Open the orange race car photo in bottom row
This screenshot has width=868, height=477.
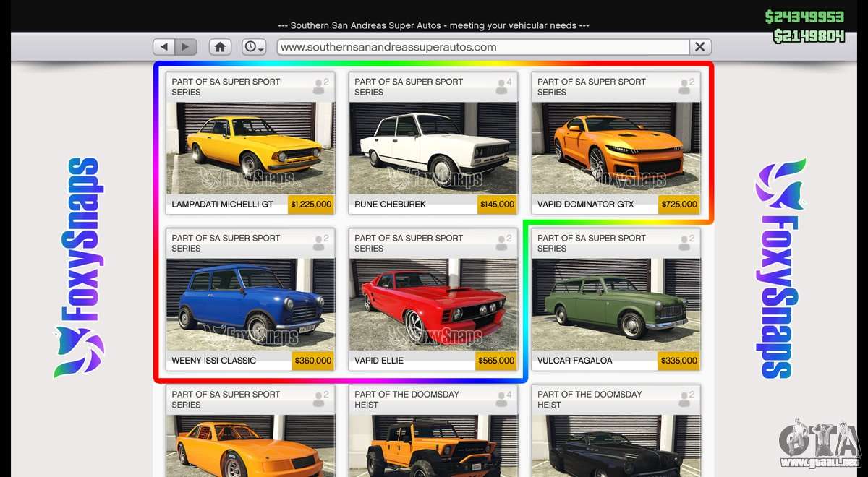pyautogui.click(x=250, y=445)
